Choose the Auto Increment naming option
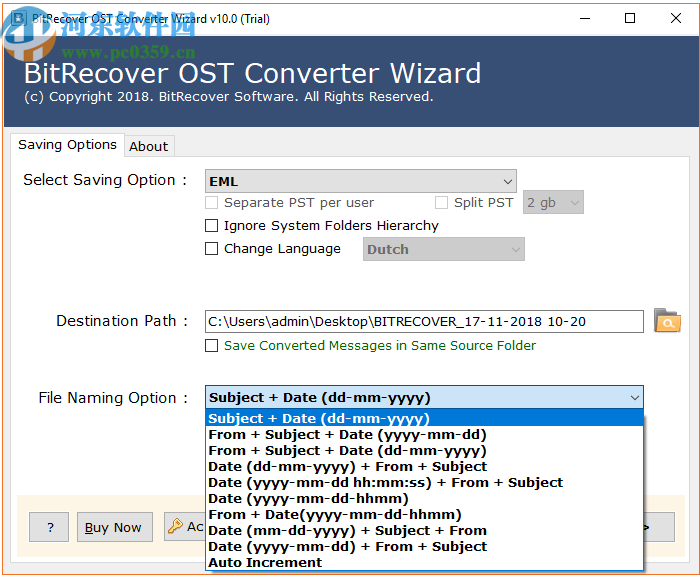Image resolution: width=700 pixels, height=578 pixels. [x=424, y=562]
